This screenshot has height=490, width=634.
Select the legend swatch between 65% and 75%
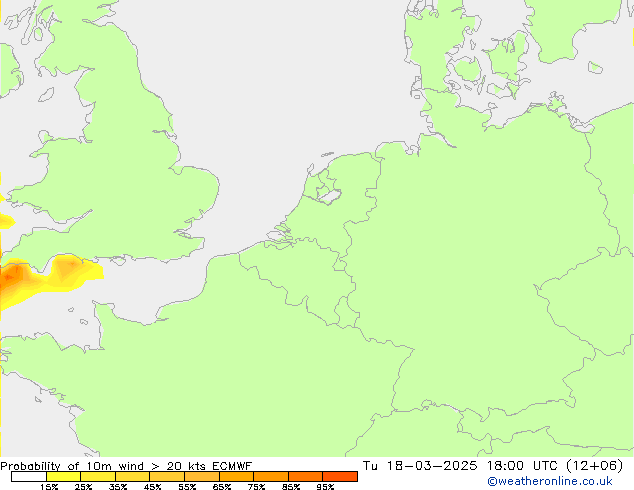[237, 477]
